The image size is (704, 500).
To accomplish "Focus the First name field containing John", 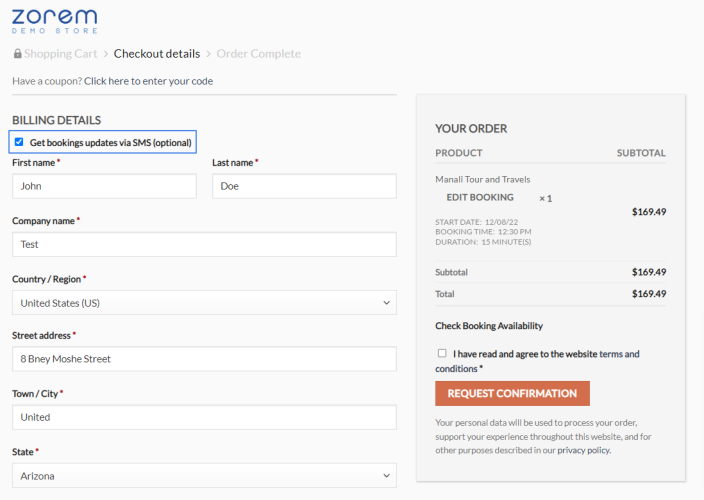I will point(104,186).
